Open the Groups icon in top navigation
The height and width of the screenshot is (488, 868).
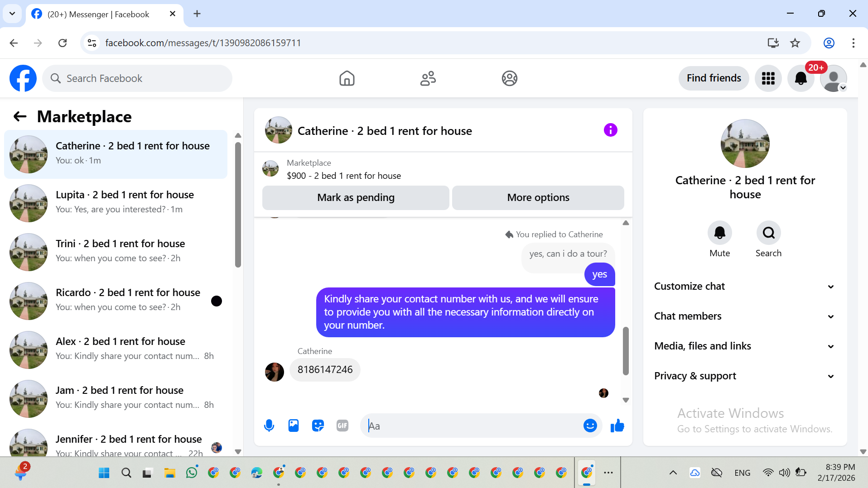(510, 78)
